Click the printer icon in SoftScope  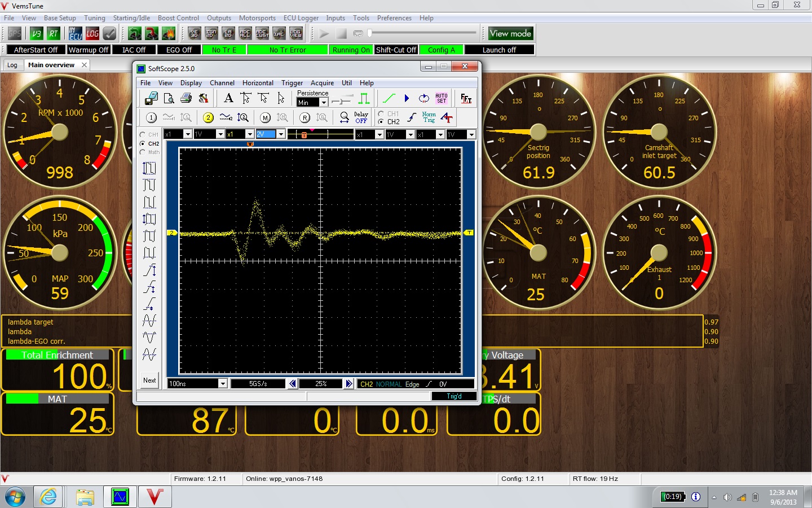tap(186, 99)
